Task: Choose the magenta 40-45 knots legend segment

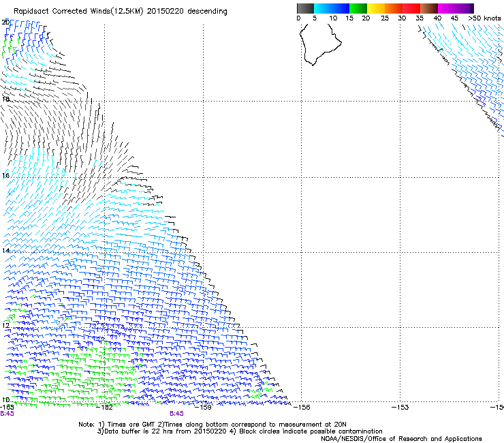Action: click(447, 8)
